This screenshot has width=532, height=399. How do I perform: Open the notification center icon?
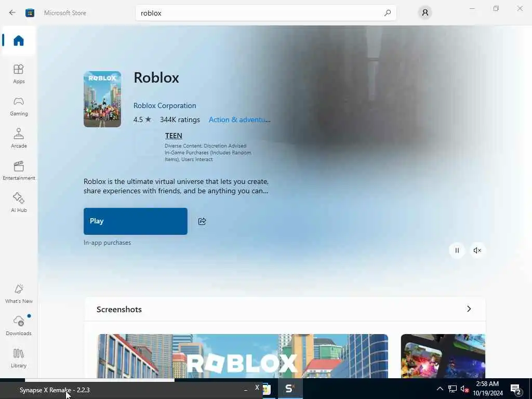[516, 390]
